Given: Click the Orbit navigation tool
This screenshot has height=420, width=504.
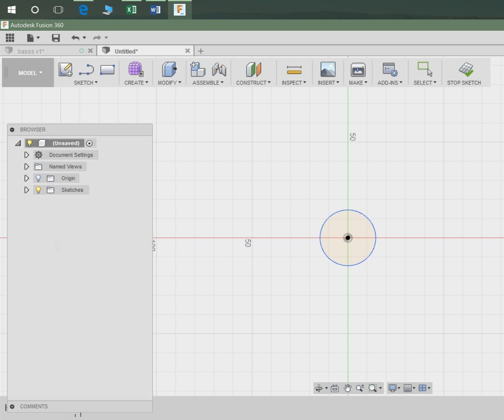Looking at the screenshot, I should tap(319, 388).
